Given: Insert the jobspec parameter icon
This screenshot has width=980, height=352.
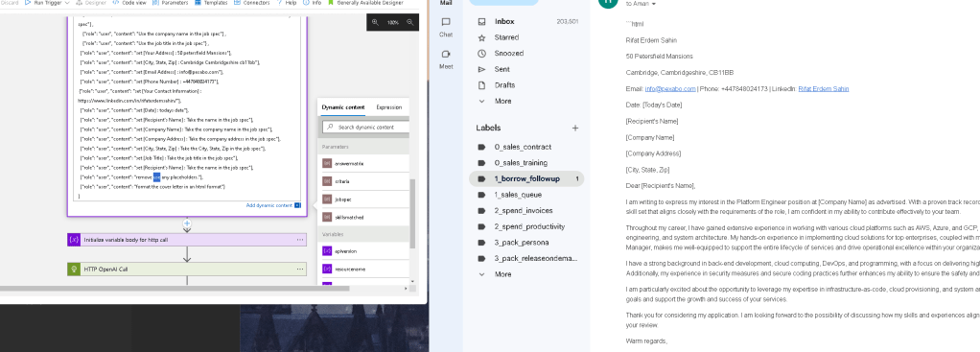Looking at the screenshot, I should [x=327, y=199].
